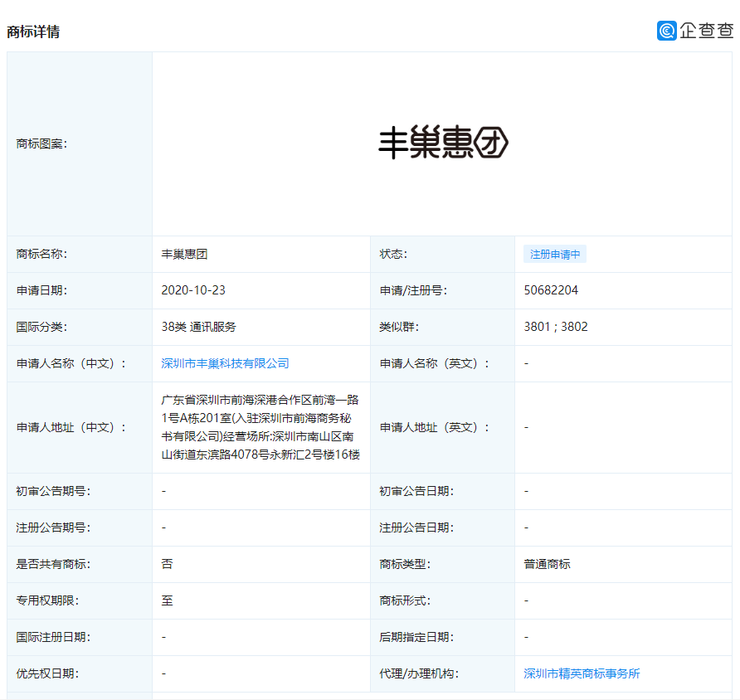
Task: Click trademark type value 普通商标
Action: (547, 564)
